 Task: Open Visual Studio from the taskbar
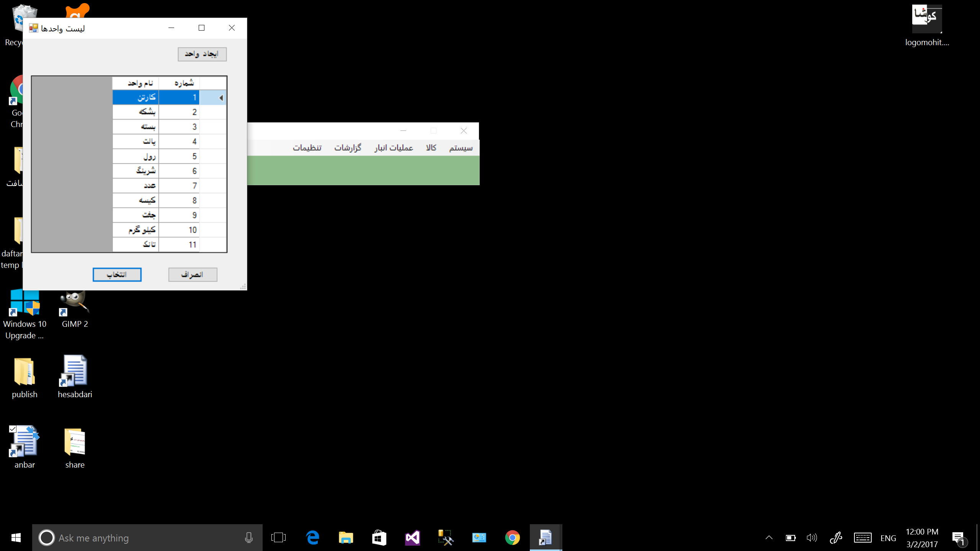pyautogui.click(x=412, y=538)
